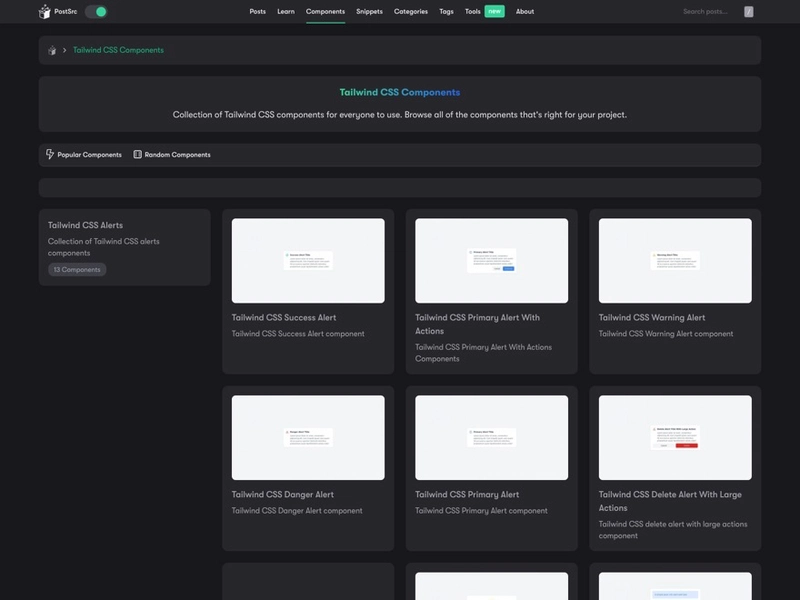Open the Tools menu item
The width and height of the screenshot is (800, 600).
(472, 12)
